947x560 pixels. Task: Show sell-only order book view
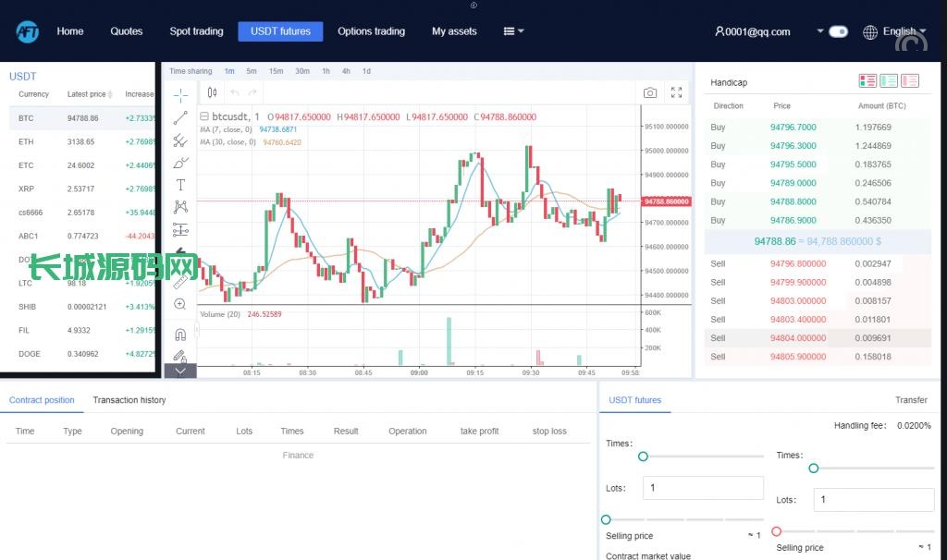pyautogui.click(x=910, y=81)
